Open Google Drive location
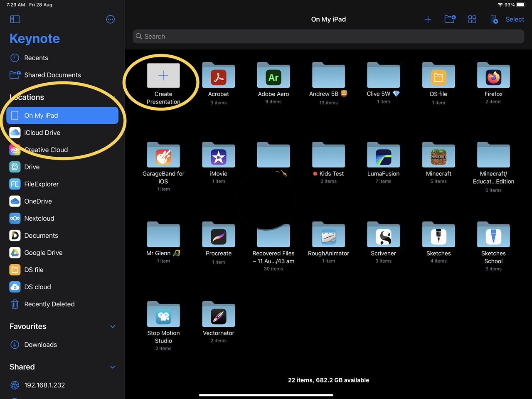The width and height of the screenshot is (532, 399). pyautogui.click(x=62, y=253)
